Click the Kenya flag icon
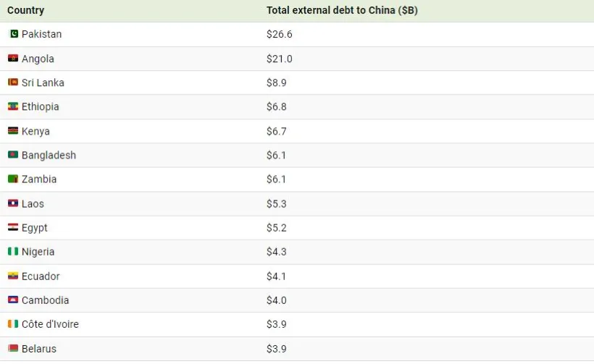This screenshot has width=594, height=364. 13,131
